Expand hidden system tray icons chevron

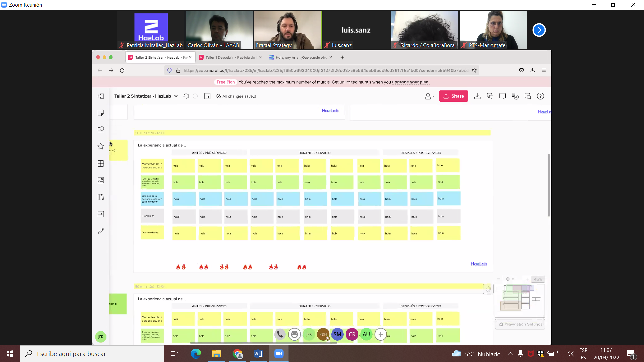510,354
